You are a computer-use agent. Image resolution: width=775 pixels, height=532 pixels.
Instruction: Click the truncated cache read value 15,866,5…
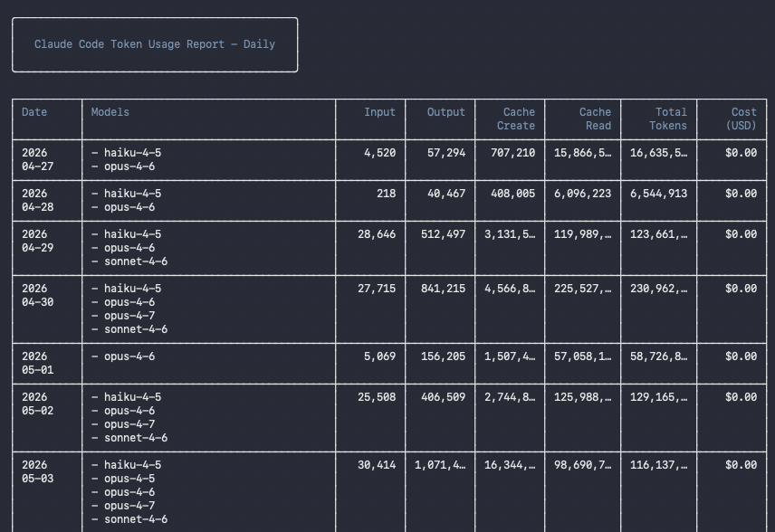(x=583, y=153)
